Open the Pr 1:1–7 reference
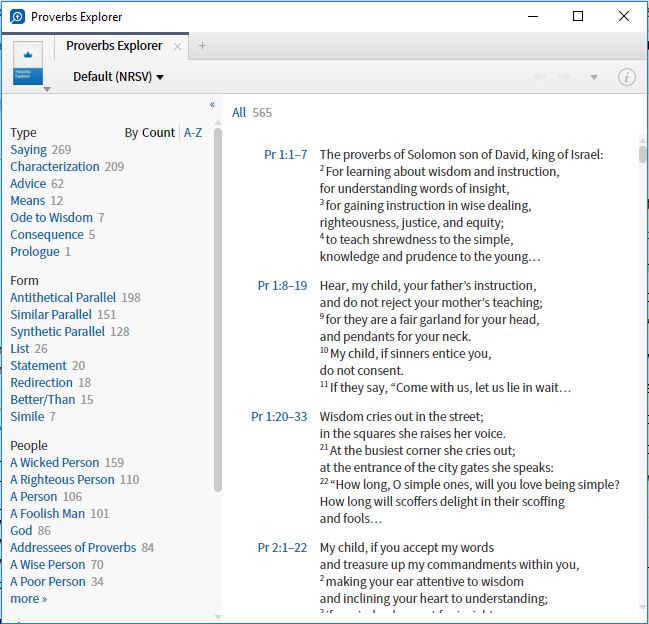649x624 pixels. click(286, 155)
